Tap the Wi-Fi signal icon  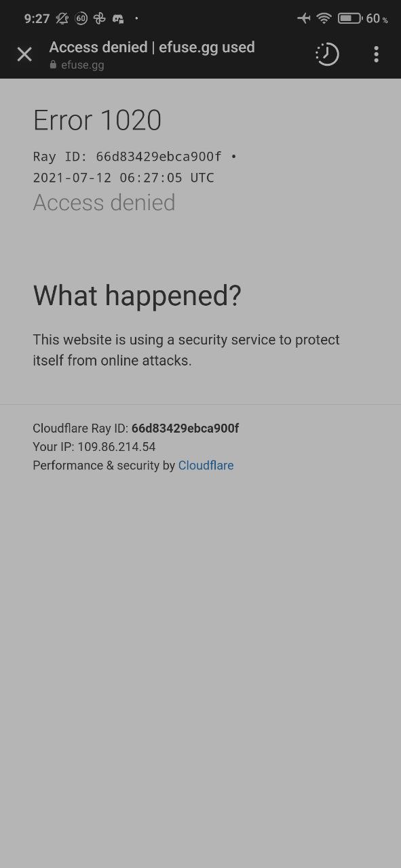(324, 18)
